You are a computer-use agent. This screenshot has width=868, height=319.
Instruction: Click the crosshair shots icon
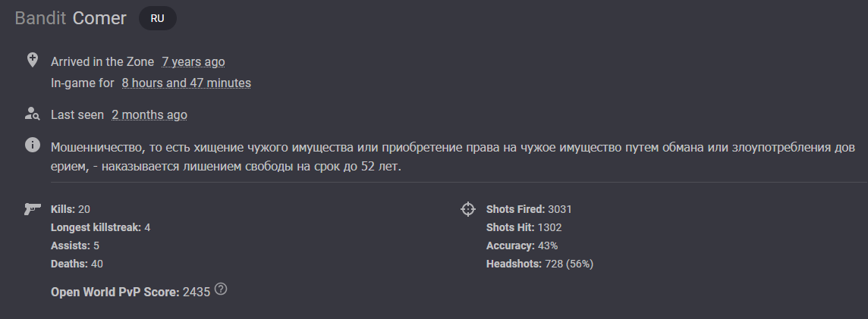click(x=468, y=209)
